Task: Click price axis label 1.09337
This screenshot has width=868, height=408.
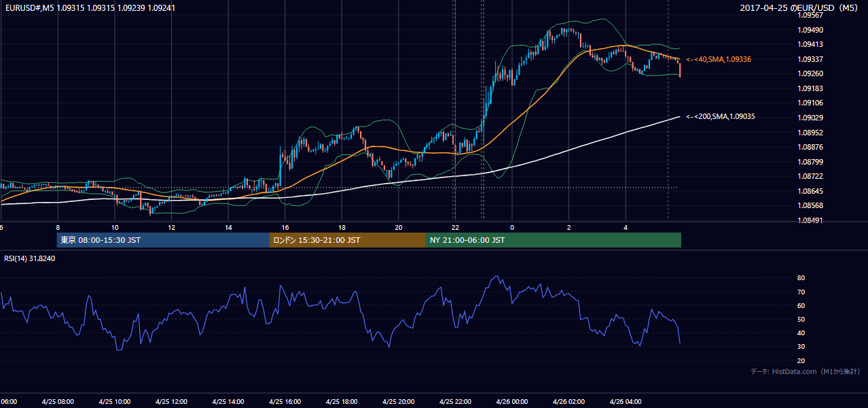Action: (x=811, y=59)
